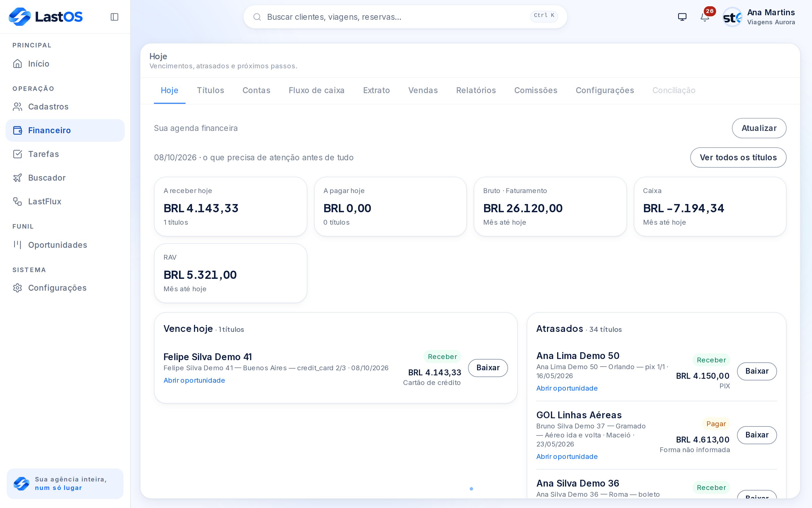Screen dimensions: 812x508
Task: Open the Fluxo de caixa tab
Action: pyautogui.click(x=316, y=90)
